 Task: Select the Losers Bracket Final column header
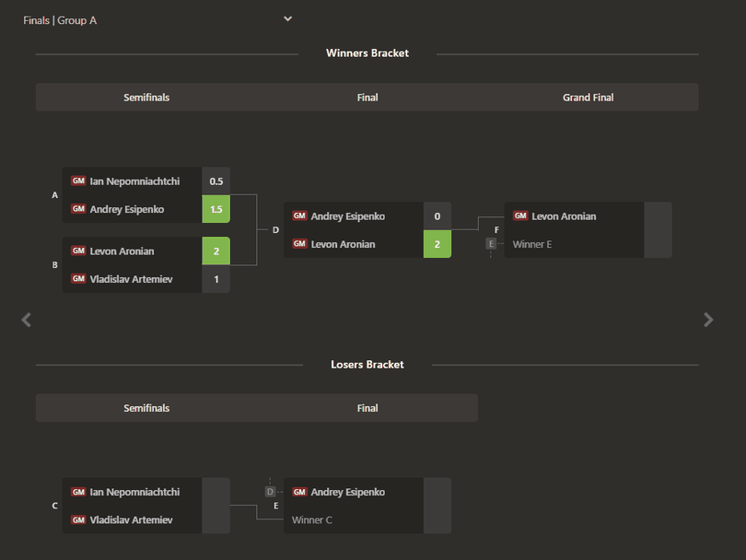coord(367,408)
